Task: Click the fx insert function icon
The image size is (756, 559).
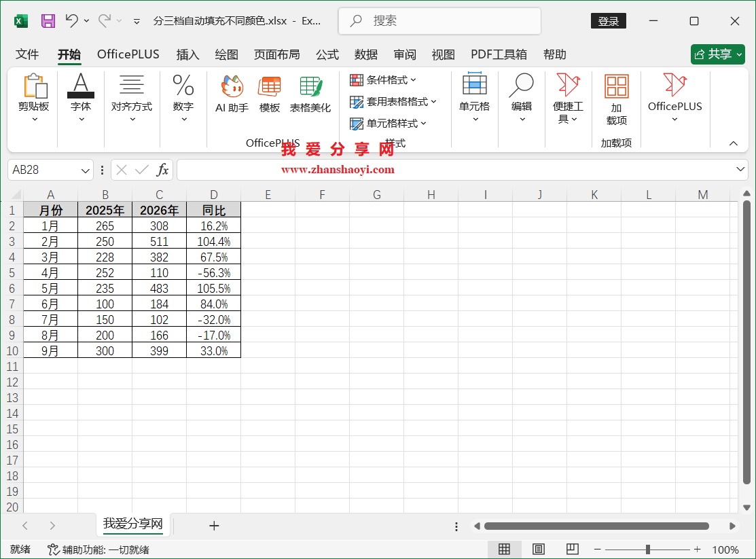Action: (163, 170)
